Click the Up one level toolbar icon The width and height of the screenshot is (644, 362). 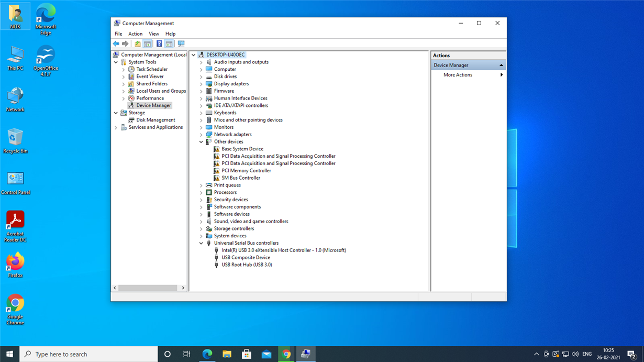138,44
